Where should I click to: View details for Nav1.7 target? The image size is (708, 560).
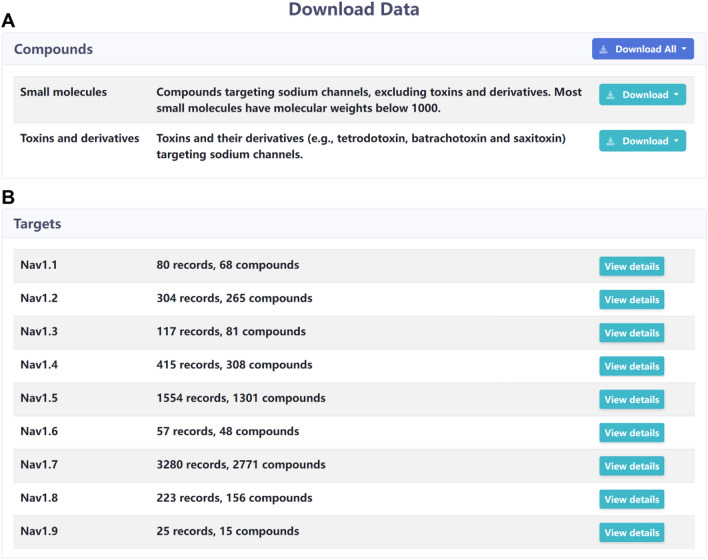pos(631,465)
